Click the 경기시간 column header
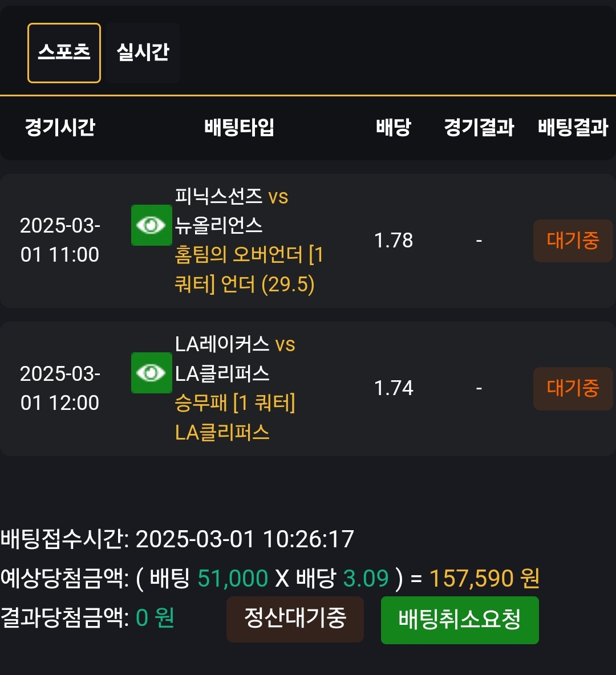 point(60,127)
